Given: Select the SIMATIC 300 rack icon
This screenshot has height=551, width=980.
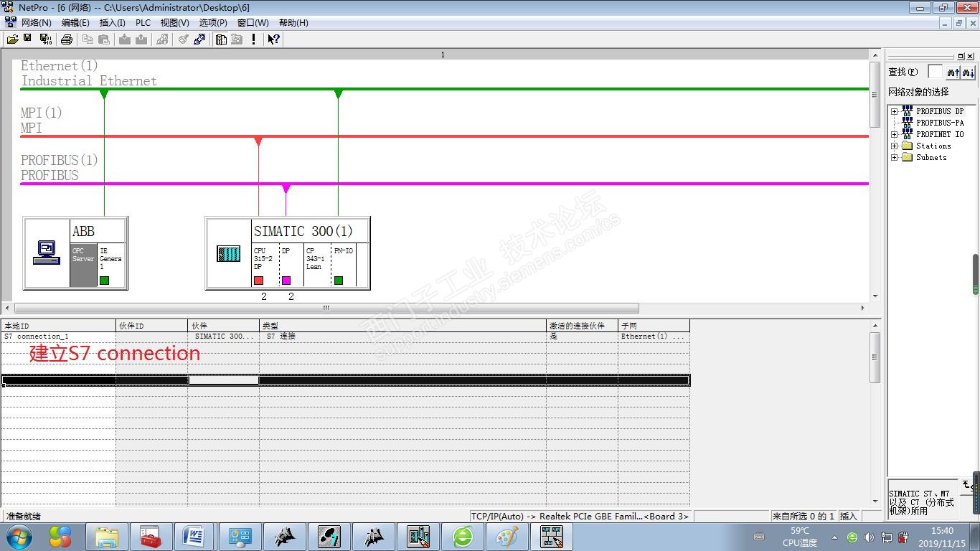Looking at the screenshot, I should [x=229, y=253].
